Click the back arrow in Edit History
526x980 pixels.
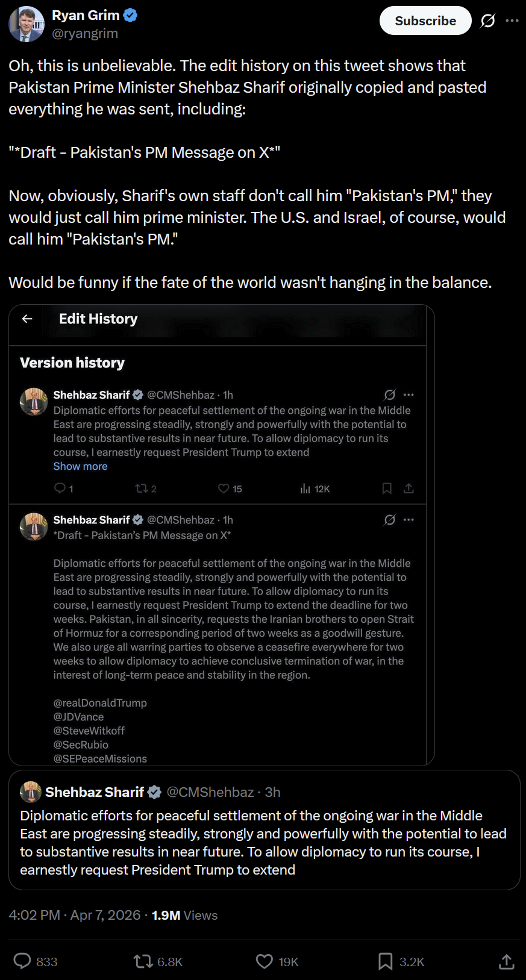click(27, 319)
